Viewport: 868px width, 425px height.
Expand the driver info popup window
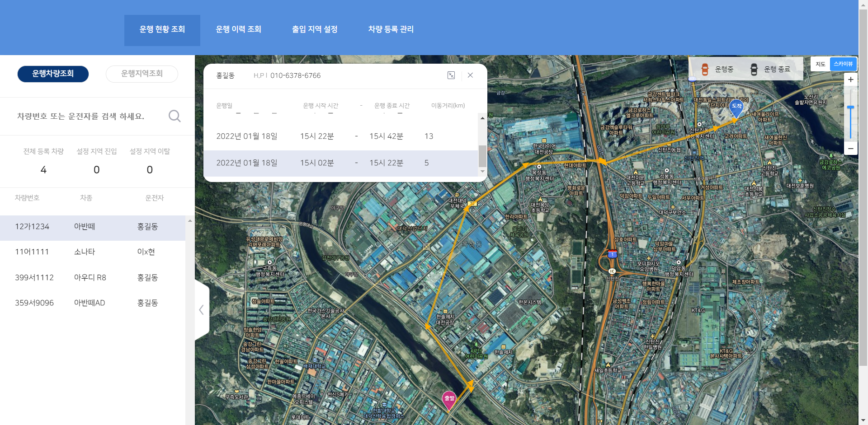click(x=451, y=75)
